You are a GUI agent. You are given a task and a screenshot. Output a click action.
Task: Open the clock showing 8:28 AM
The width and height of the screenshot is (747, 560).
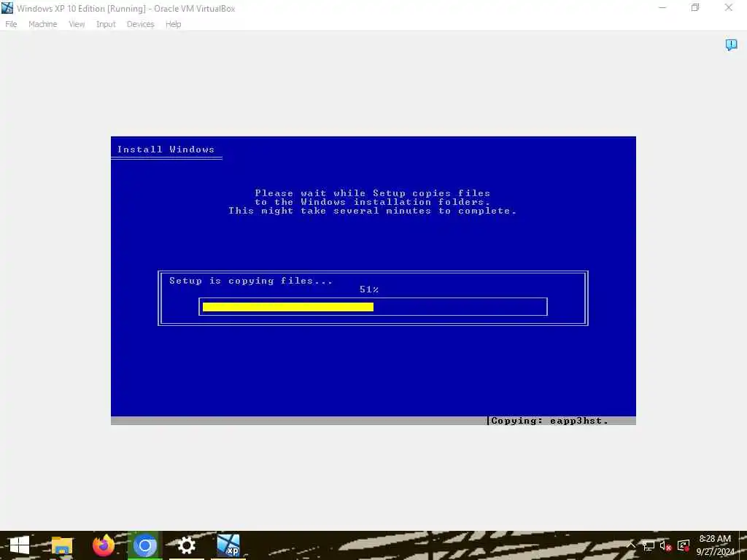click(x=715, y=545)
